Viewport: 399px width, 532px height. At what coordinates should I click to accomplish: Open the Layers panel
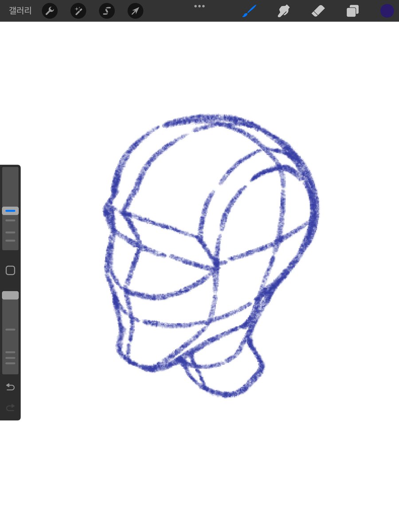point(352,11)
